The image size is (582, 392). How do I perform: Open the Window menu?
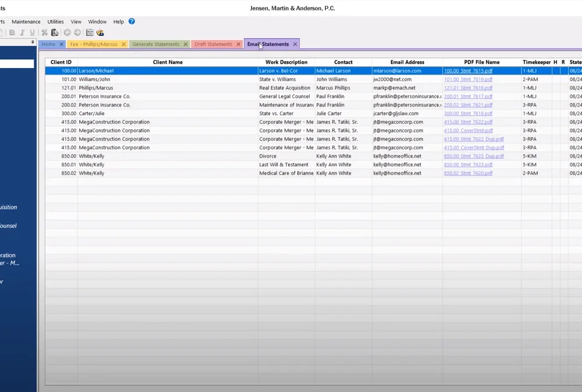click(97, 22)
